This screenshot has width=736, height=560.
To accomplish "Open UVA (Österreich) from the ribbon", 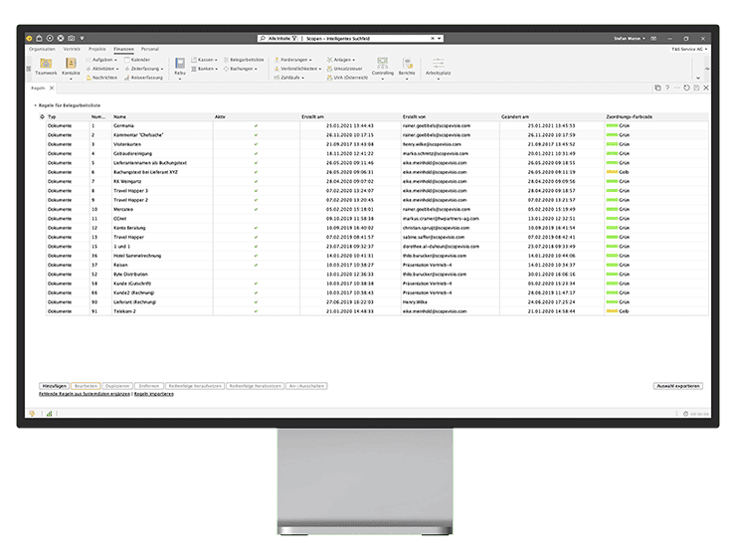I will [347, 78].
